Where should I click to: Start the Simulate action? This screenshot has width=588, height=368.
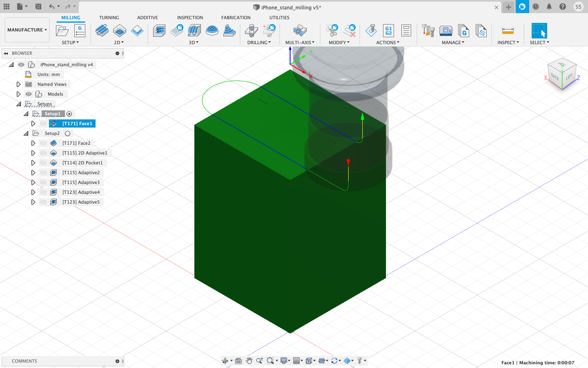click(x=371, y=31)
